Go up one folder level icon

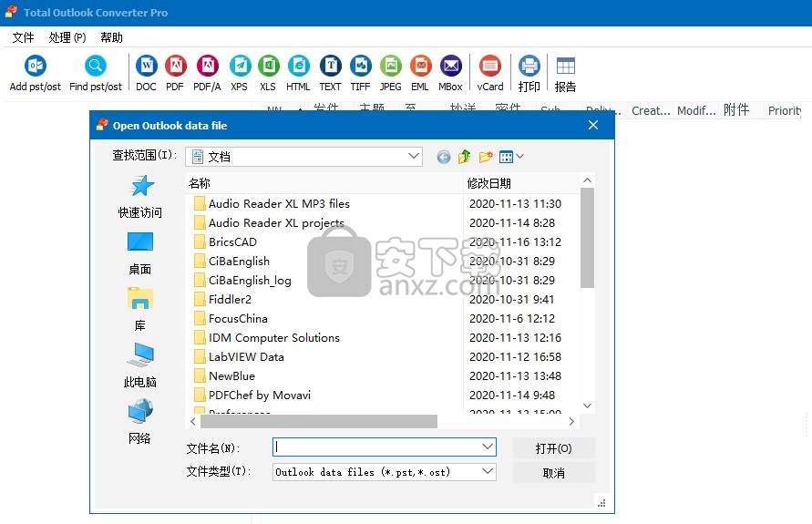[x=465, y=157]
